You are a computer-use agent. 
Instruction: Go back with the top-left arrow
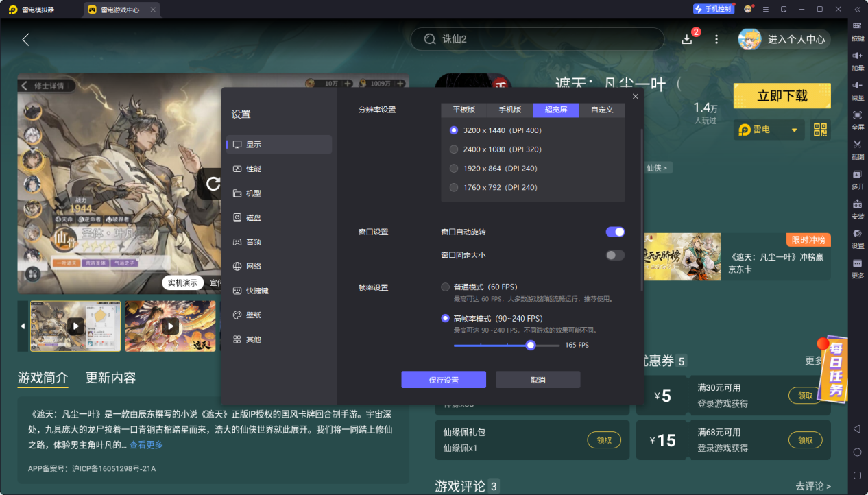click(26, 39)
